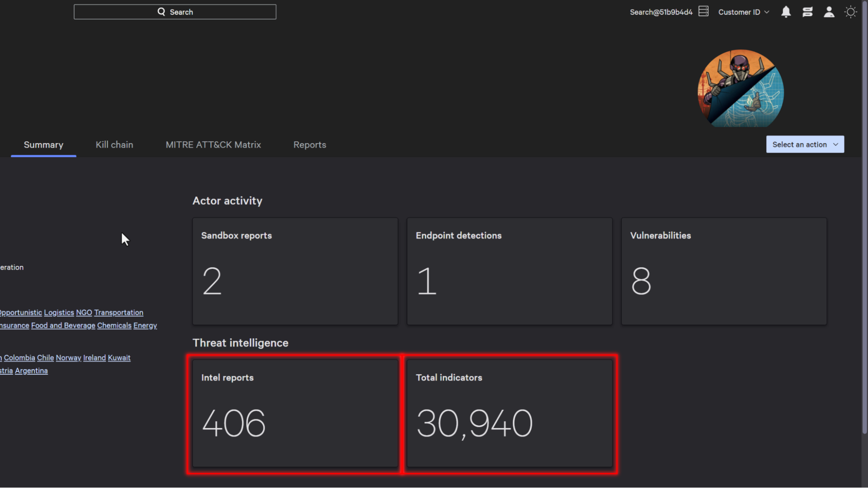Click the actor avatar image

coord(740,88)
